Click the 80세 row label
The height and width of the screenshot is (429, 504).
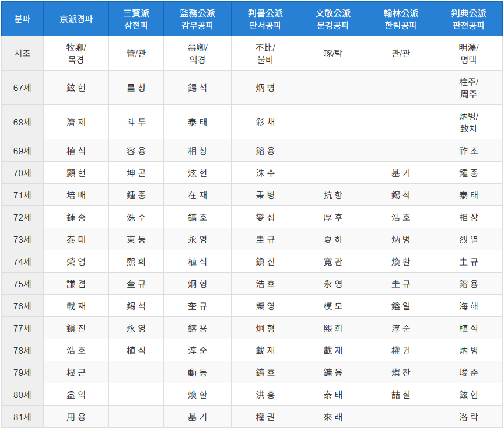click(x=22, y=395)
